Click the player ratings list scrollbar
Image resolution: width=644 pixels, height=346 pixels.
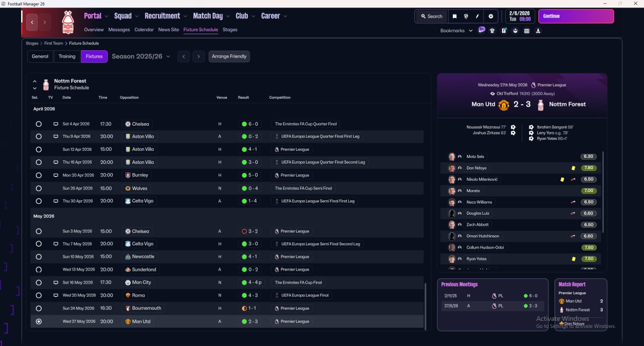(x=602, y=192)
